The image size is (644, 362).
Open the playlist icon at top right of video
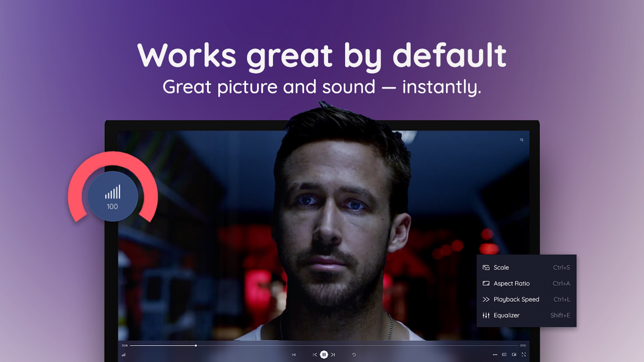click(x=522, y=140)
